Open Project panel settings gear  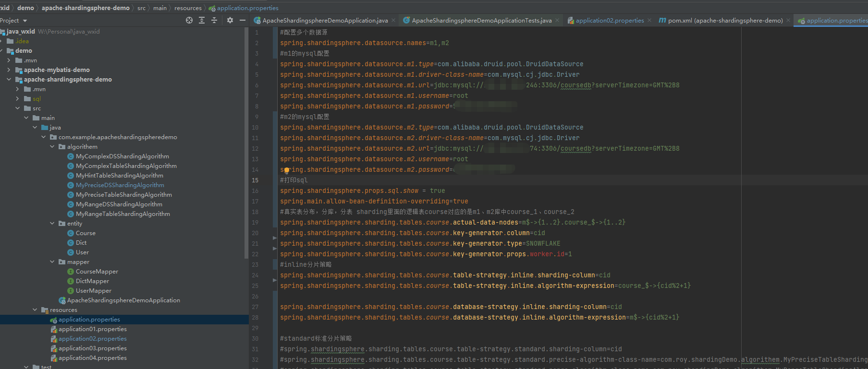click(230, 20)
